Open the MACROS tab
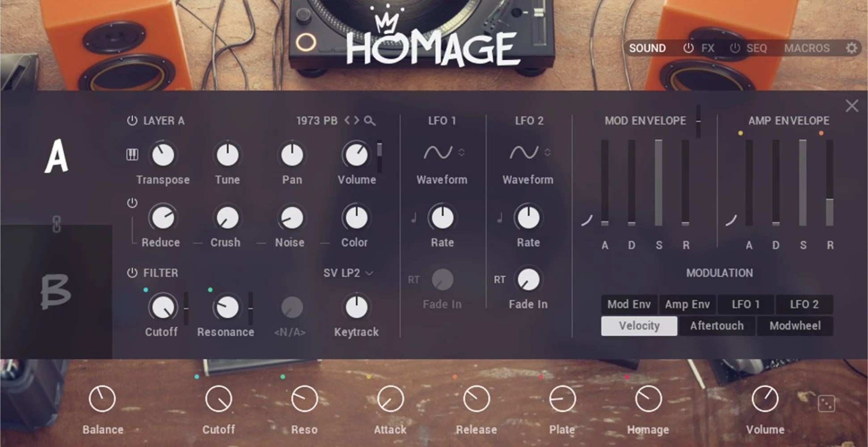 pyautogui.click(x=807, y=48)
